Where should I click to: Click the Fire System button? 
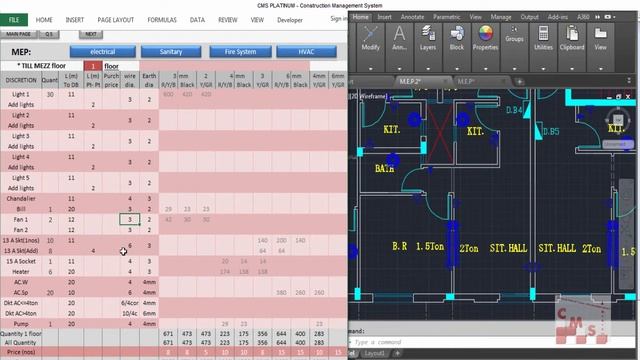pyautogui.click(x=240, y=52)
